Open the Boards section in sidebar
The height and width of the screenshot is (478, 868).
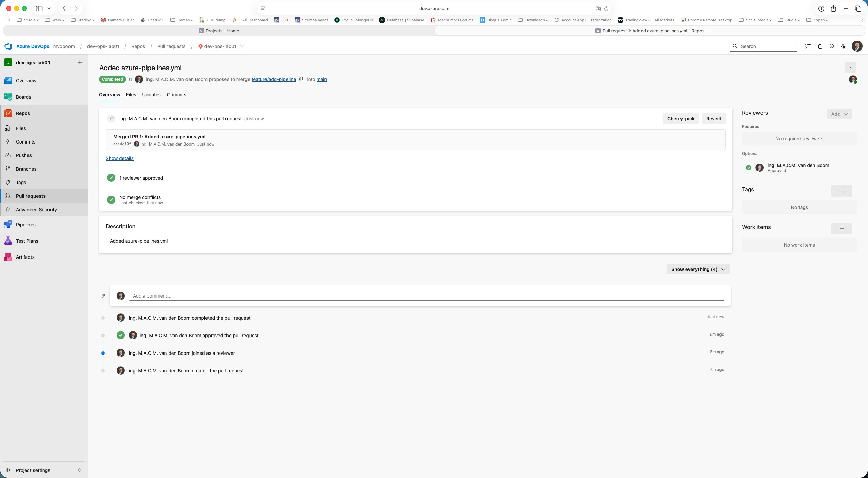point(24,97)
